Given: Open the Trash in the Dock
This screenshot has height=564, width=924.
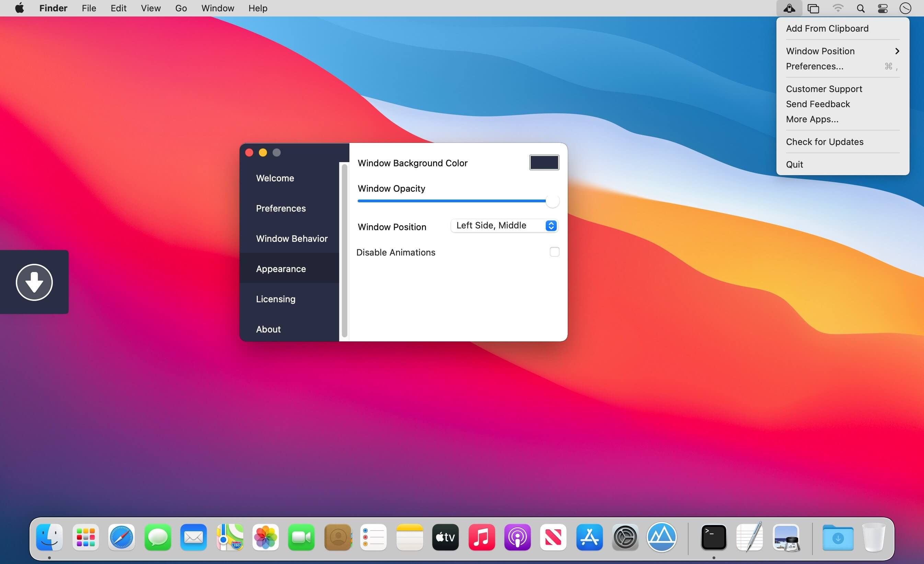Looking at the screenshot, I should (874, 537).
